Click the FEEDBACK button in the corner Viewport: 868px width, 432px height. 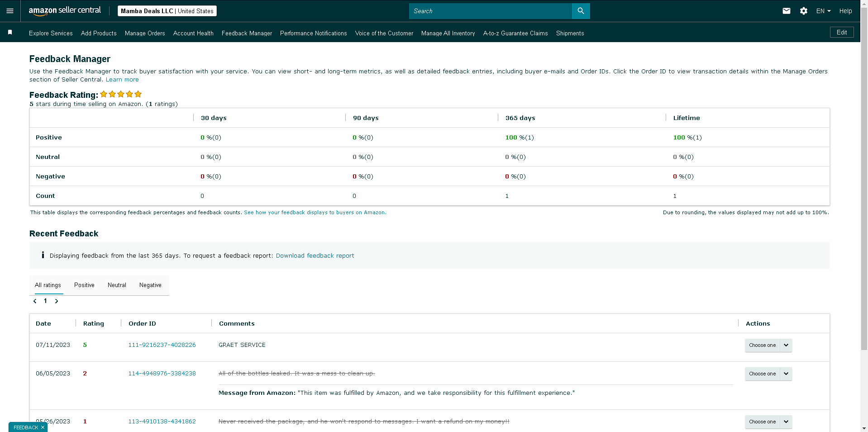(x=26, y=427)
